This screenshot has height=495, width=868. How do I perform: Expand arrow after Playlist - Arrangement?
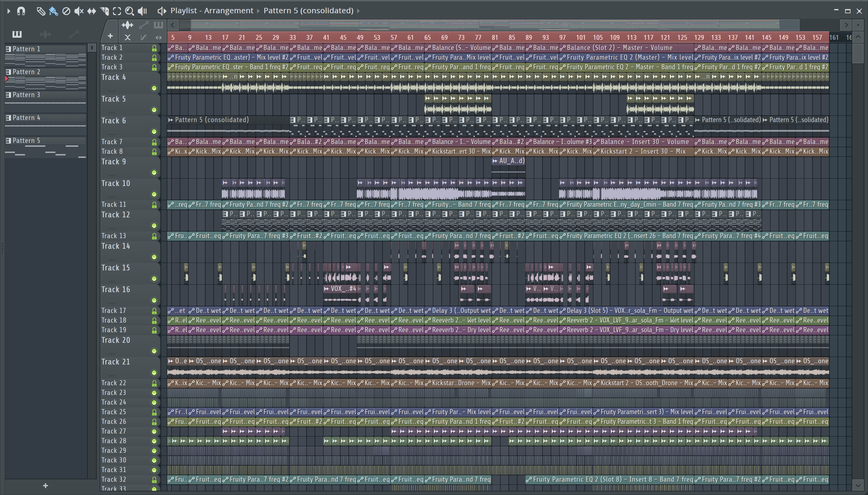coord(258,11)
